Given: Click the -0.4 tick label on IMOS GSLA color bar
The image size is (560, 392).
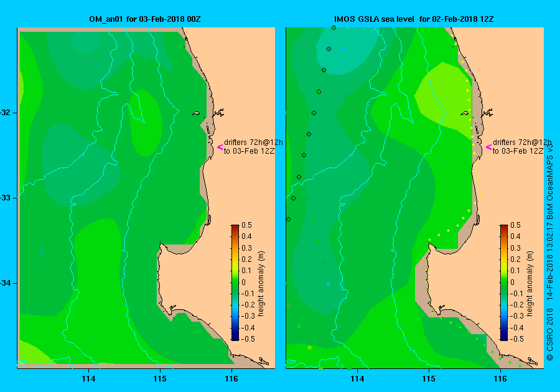Looking at the screenshot, I should [517, 327].
